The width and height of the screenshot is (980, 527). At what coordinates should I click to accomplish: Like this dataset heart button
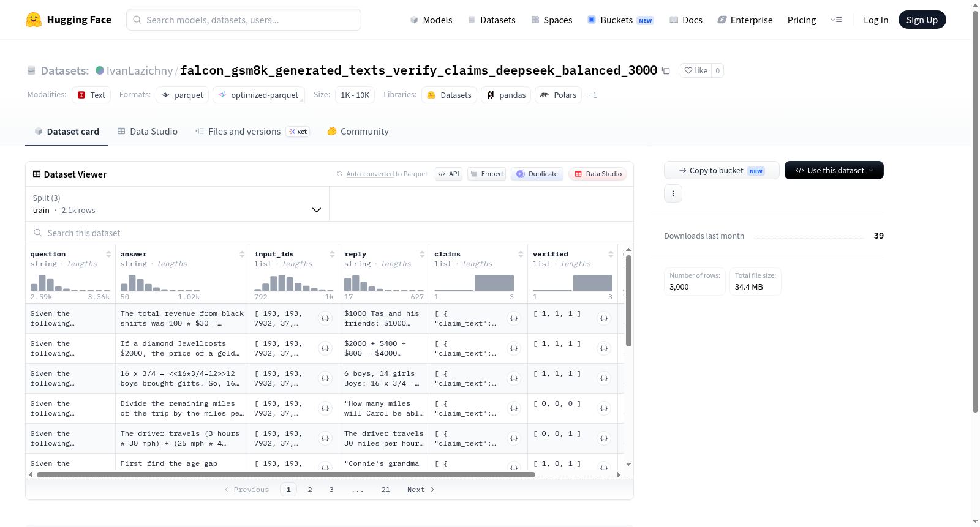pyautogui.click(x=696, y=70)
